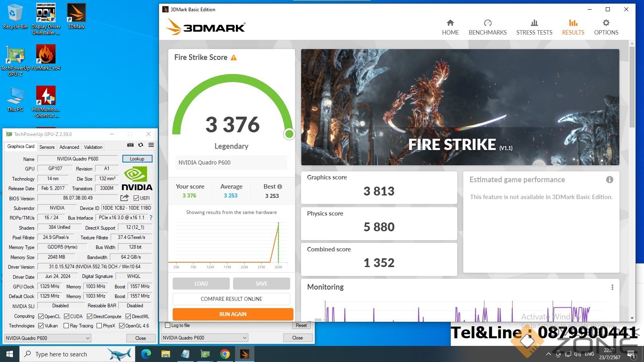Viewport: 644px width, 362px height.
Task: Select the FurMark2 x64 desktop icon
Action: pyautogui.click(x=46, y=58)
